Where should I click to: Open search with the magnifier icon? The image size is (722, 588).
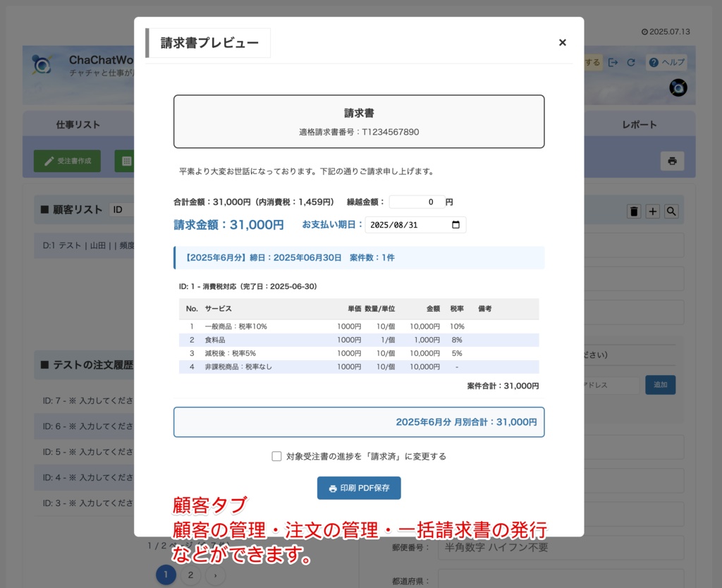[x=670, y=210]
